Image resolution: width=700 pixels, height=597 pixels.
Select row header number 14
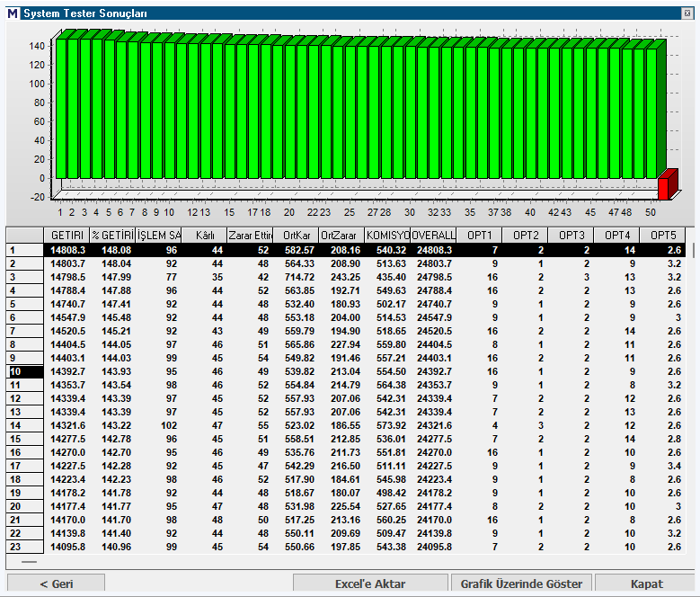[x=25, y=425]
